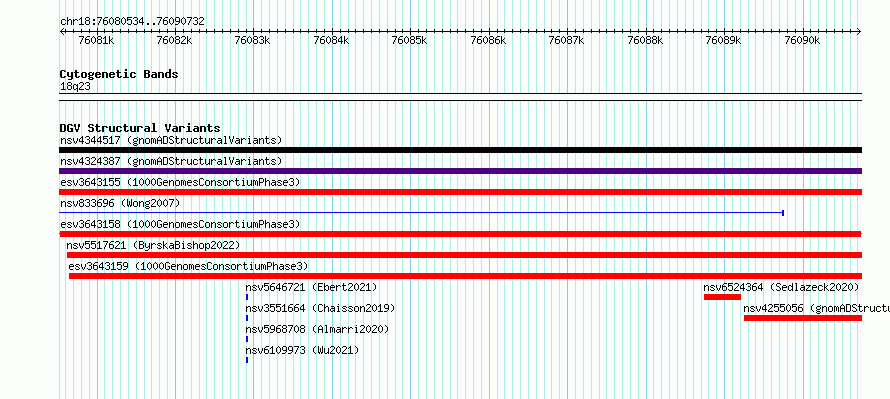The image size is (890, 399).
Task: Select the blue nsv3551664 insertion marker
Action: click(x=247, y=318)
